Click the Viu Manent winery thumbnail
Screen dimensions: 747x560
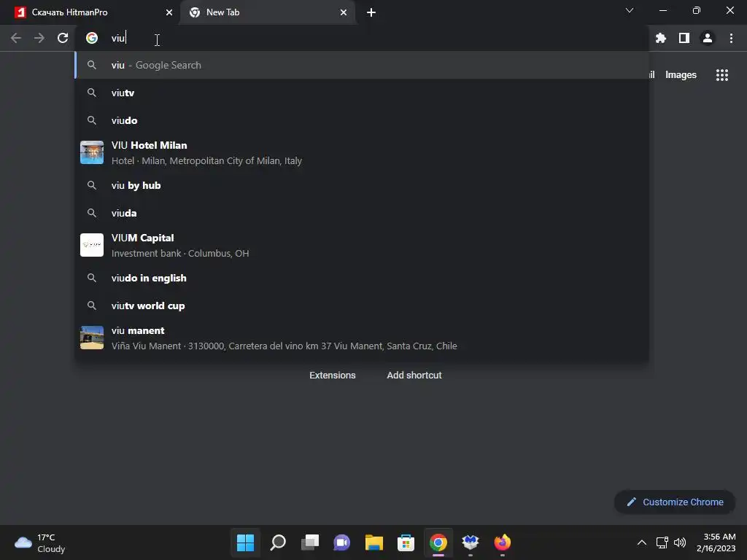click(92, 338)
